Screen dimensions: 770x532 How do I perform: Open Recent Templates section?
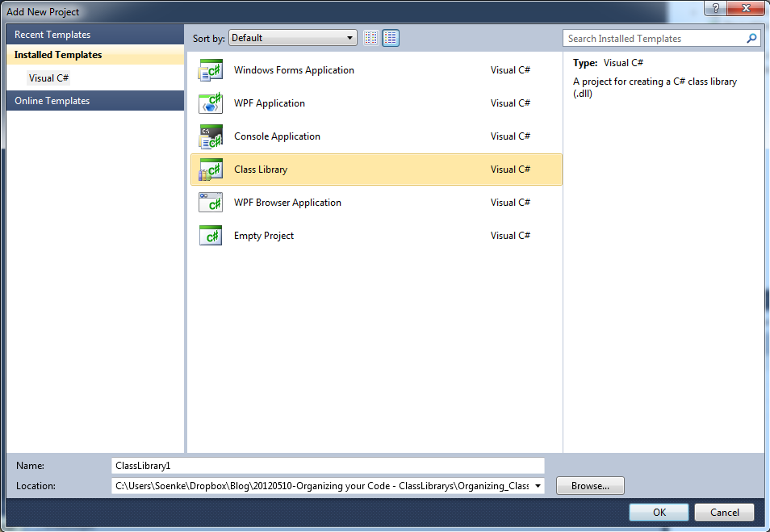click(95, 35)
